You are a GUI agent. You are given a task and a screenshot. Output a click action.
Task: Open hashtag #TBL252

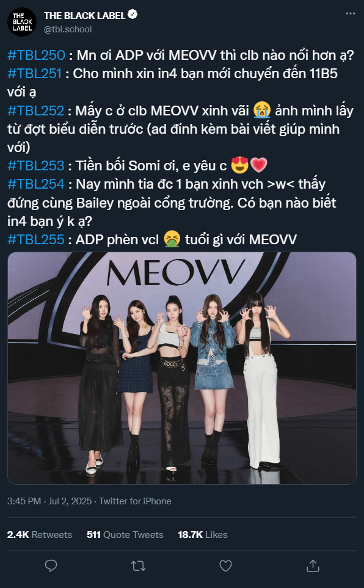(x=36, y=111)
